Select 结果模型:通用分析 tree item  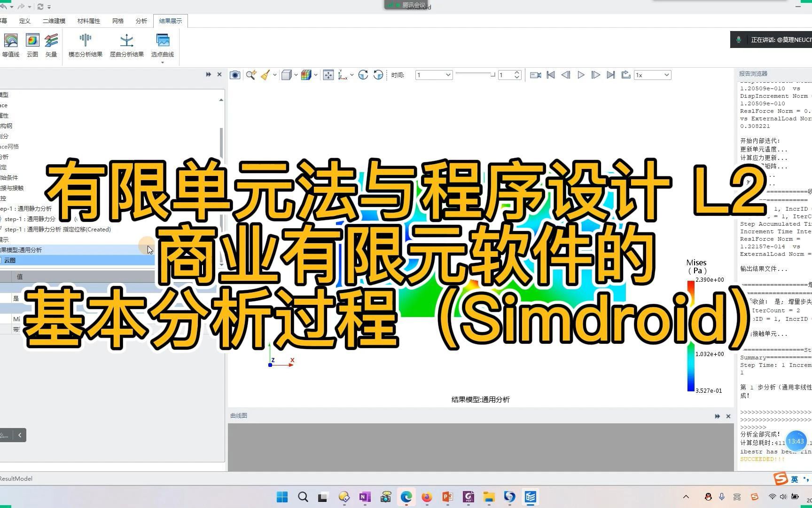click(x=77, y=250)
